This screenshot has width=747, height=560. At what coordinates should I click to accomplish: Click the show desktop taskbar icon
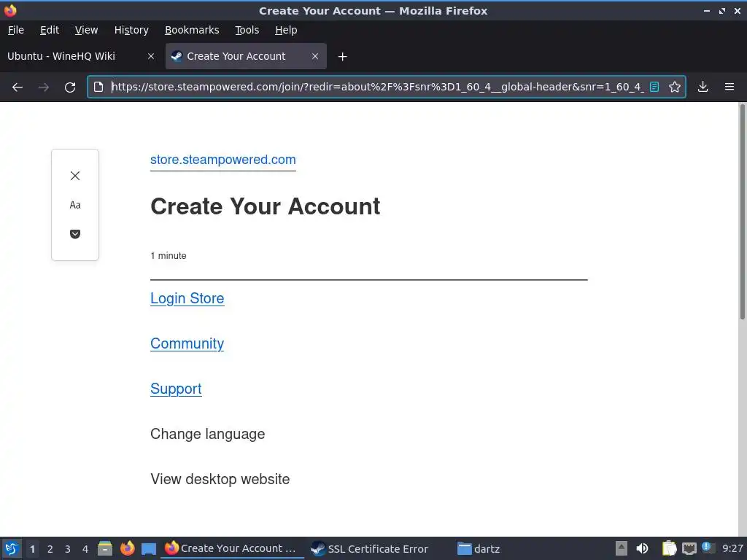(149, 549)
